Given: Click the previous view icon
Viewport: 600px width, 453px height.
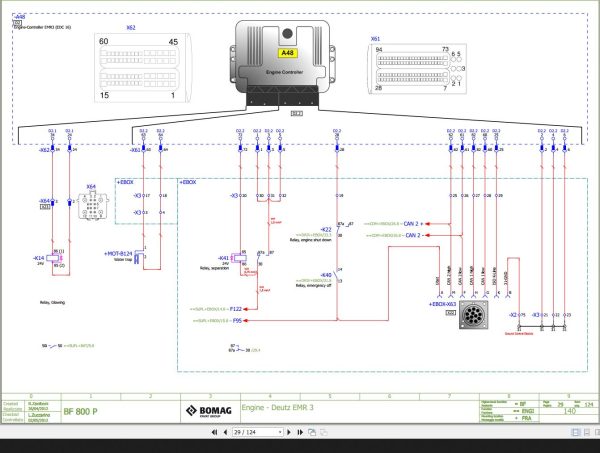Looking at the screenshot, I should click(312, 432).
